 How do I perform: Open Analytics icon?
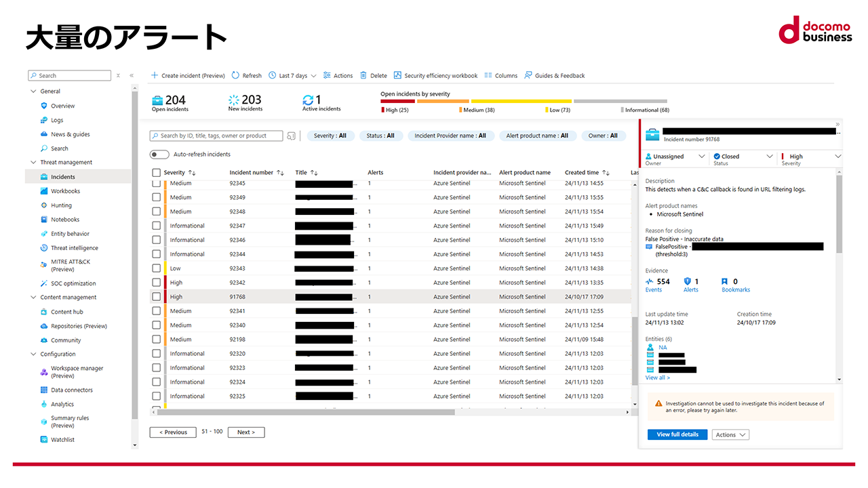tap(44, 404)
